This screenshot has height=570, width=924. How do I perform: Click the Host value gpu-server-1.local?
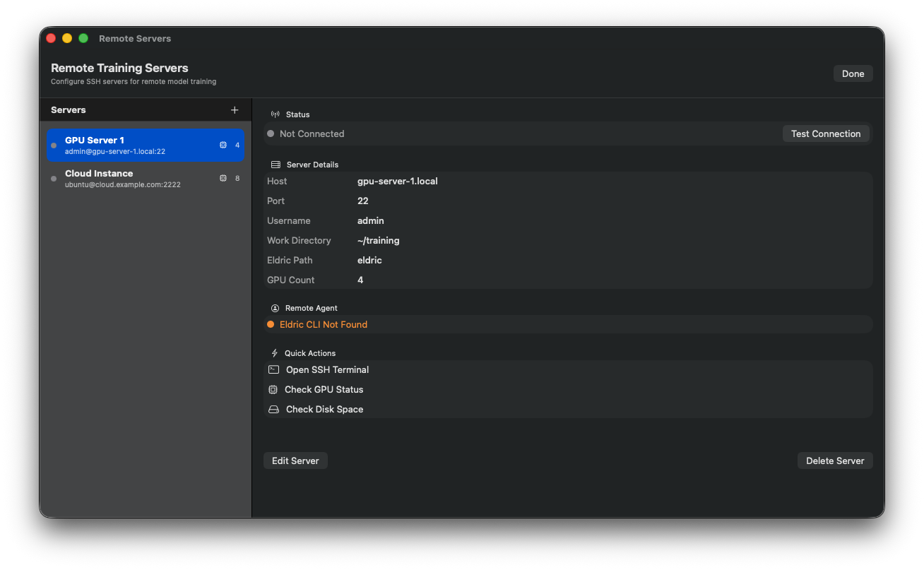pos(397,181)
